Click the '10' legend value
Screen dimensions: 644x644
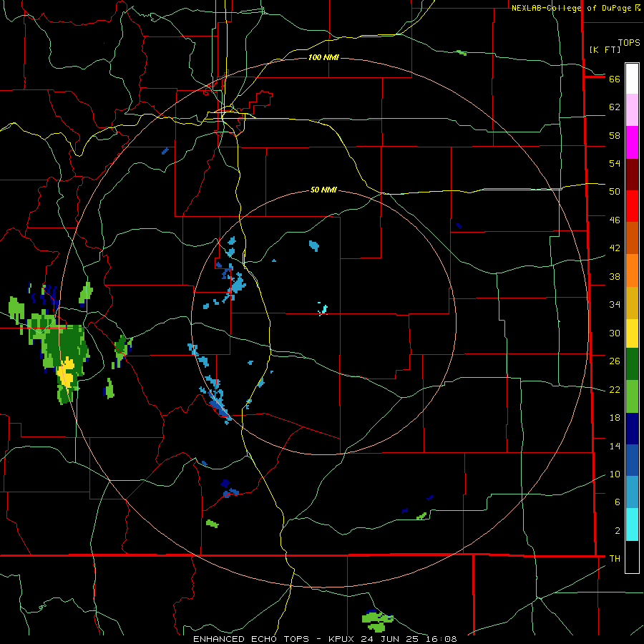point(615,474)
